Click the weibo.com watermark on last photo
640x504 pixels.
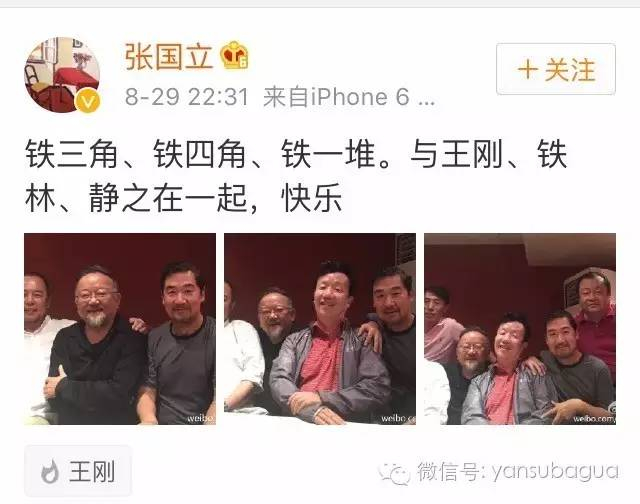pos(594,419)
